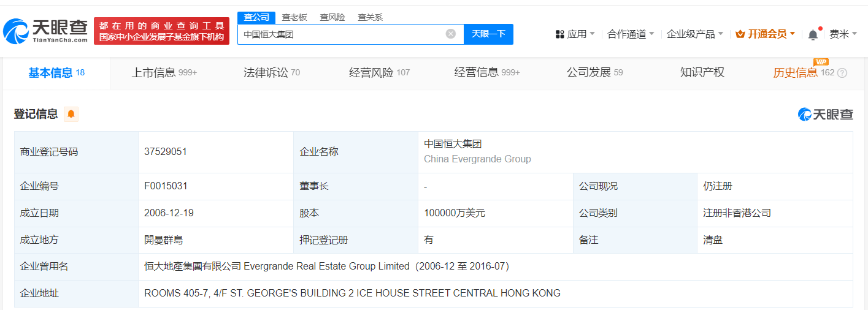Switch to the 查关系 search tab

[371, 17]
